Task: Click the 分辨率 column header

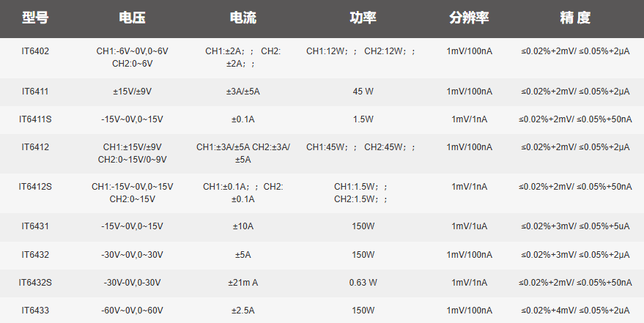Action: [x=469, y=18]
